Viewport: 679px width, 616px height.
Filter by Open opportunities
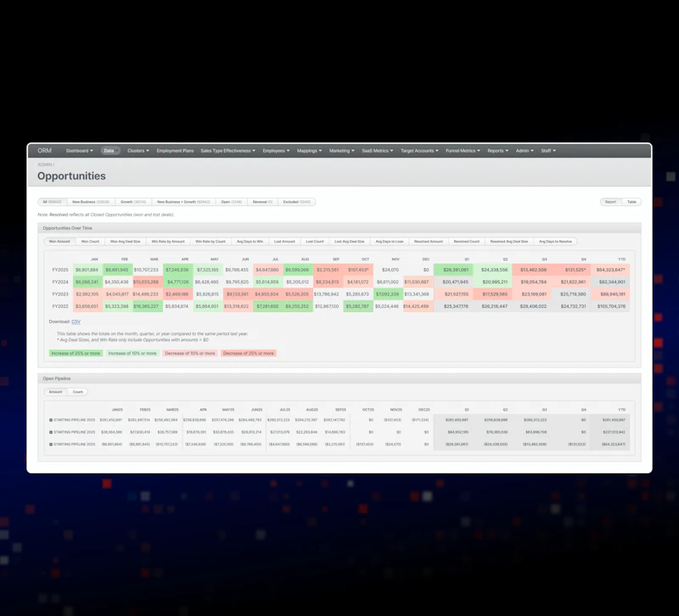tap(231, 202)
